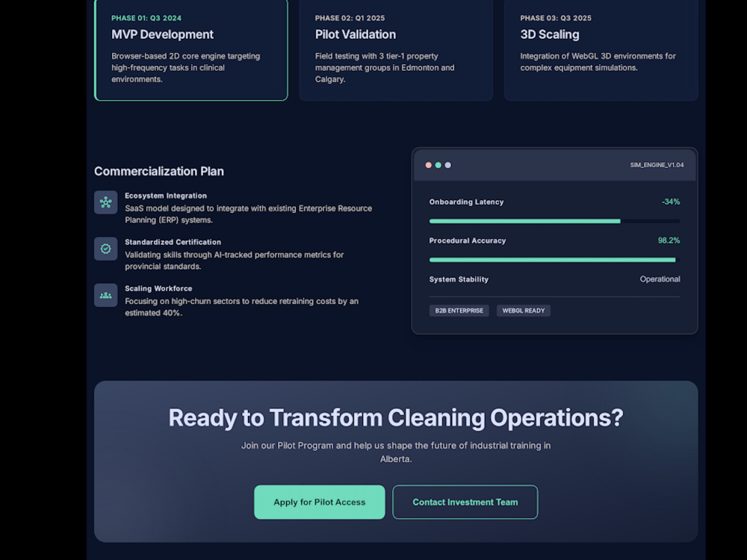The width and height of the screenshot is (747, 560).
Task: Select the Pilot Validation phase card
Action: tap(396, 49)
